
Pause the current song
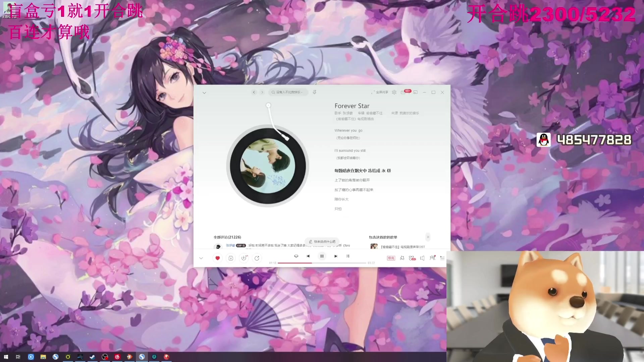(322, 256)
